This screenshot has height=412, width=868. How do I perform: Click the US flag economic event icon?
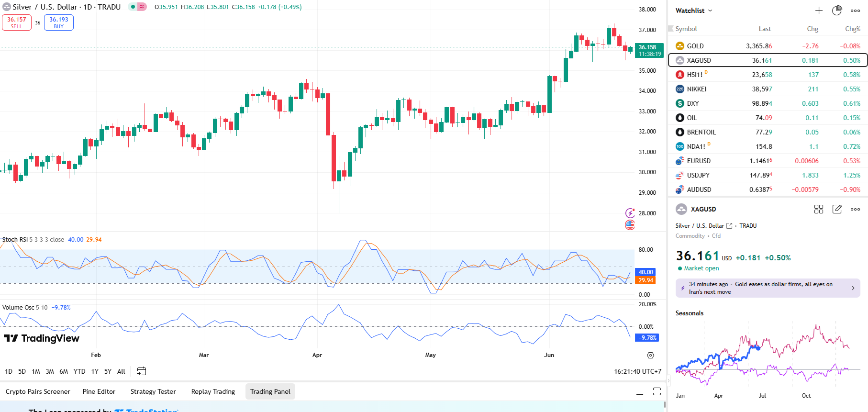[x=630, y=225]
